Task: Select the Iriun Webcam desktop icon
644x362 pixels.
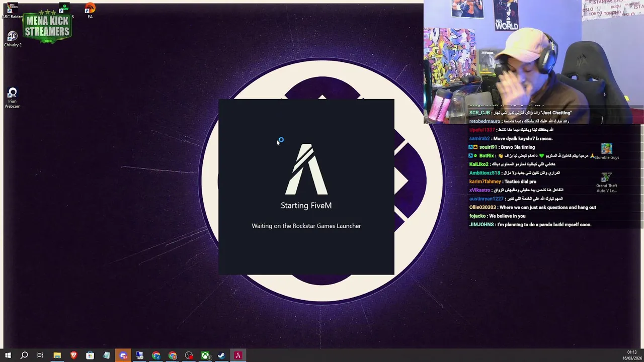Action: (13, 98)
